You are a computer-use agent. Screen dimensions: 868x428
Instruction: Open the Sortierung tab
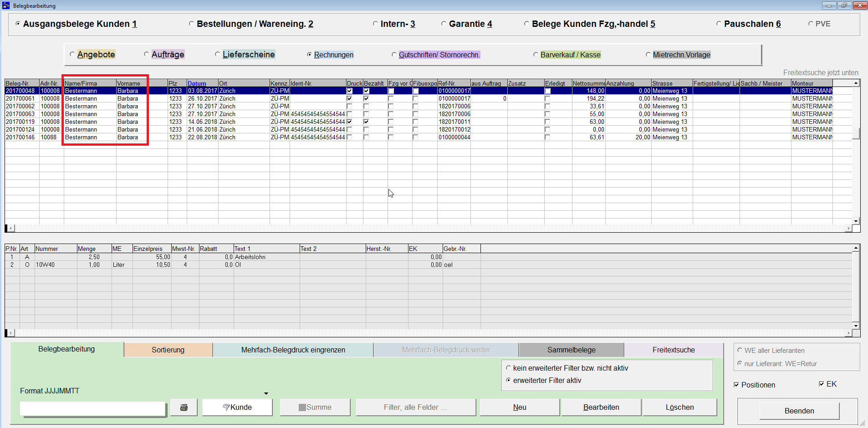(x=168, y=350)
